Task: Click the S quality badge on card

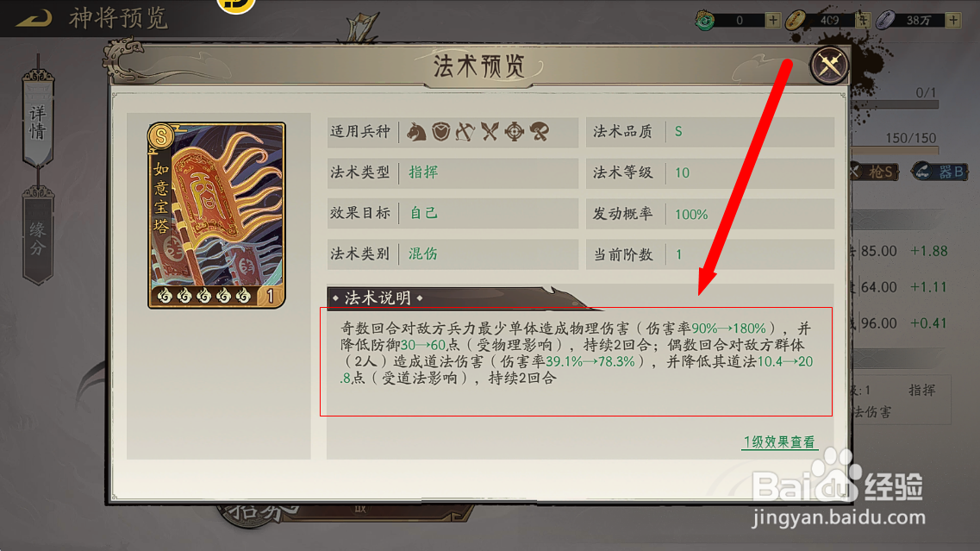Action: (161, 135)
